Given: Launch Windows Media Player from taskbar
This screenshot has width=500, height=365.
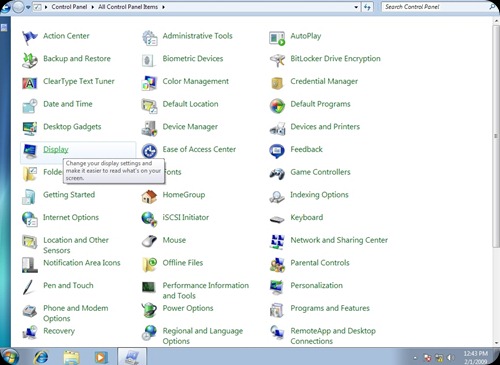Looking at the screenshot, I should tap(100, 357).
